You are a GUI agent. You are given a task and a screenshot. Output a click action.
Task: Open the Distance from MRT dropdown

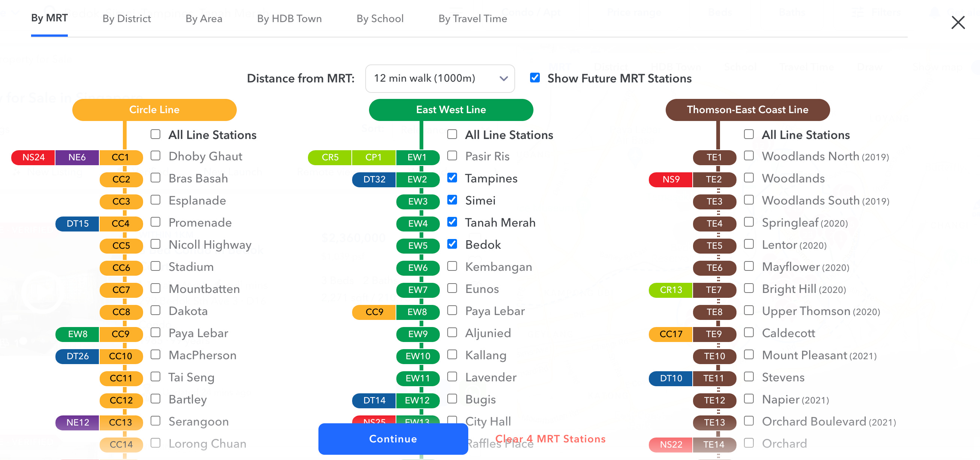pos(439,78)
